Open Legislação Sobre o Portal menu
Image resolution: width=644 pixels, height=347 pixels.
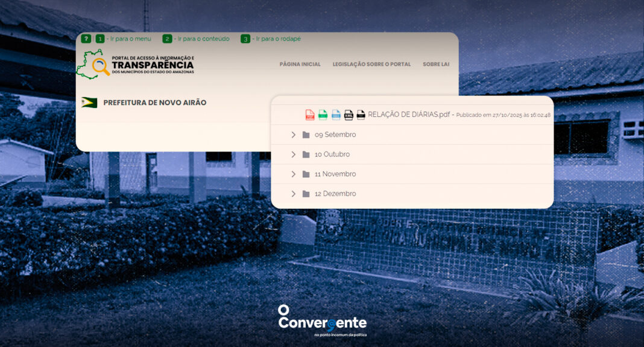[x=371, y=65]
